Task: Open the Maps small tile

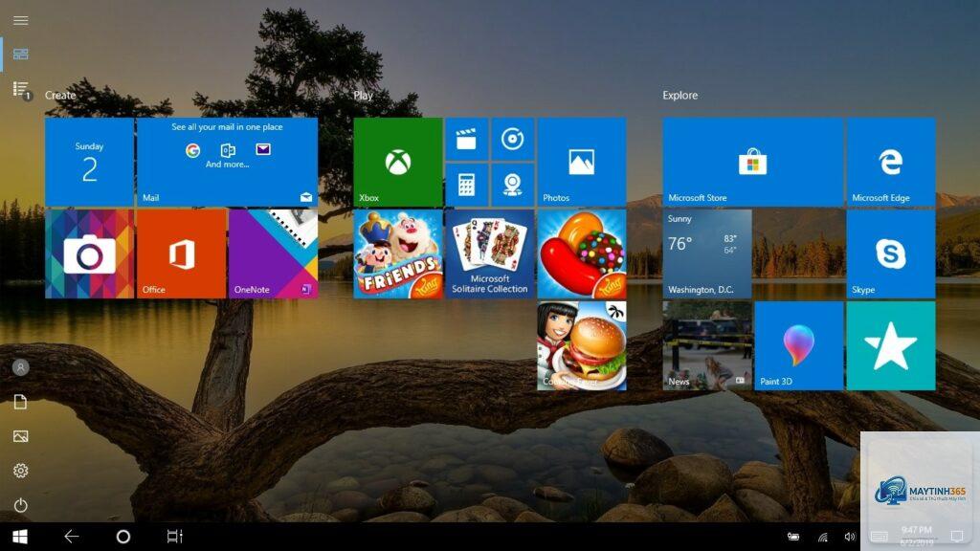Action: 513,185
